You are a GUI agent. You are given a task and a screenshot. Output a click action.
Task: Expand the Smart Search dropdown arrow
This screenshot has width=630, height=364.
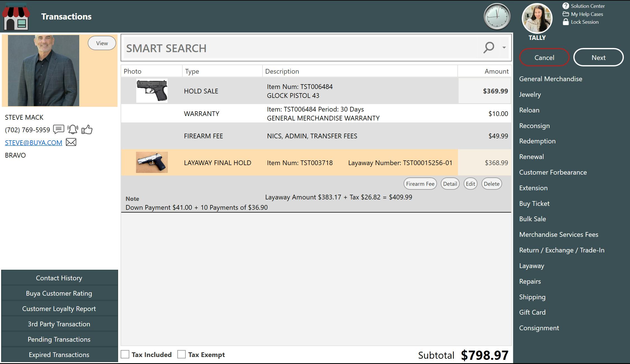504,48
